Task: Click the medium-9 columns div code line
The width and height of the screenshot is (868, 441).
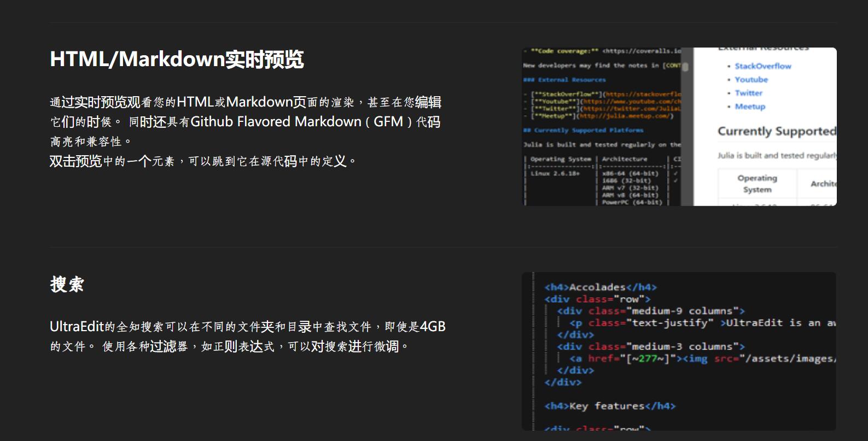Action: (651, 311)
